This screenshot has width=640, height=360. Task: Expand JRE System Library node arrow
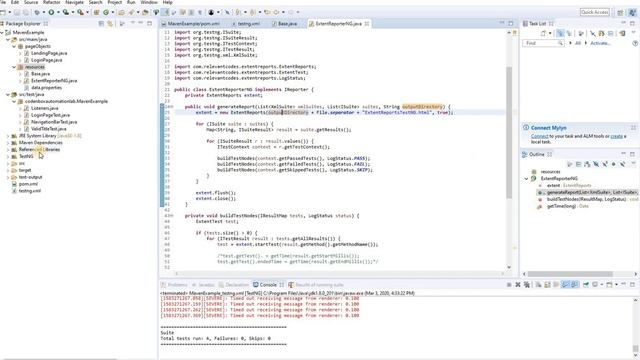[8, 136]
